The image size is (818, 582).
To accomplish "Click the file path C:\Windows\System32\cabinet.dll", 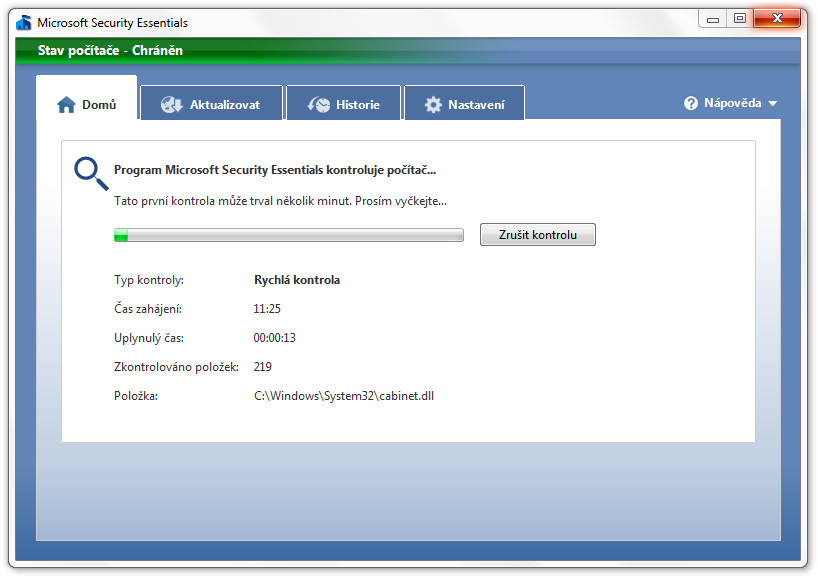I will 344,396.
